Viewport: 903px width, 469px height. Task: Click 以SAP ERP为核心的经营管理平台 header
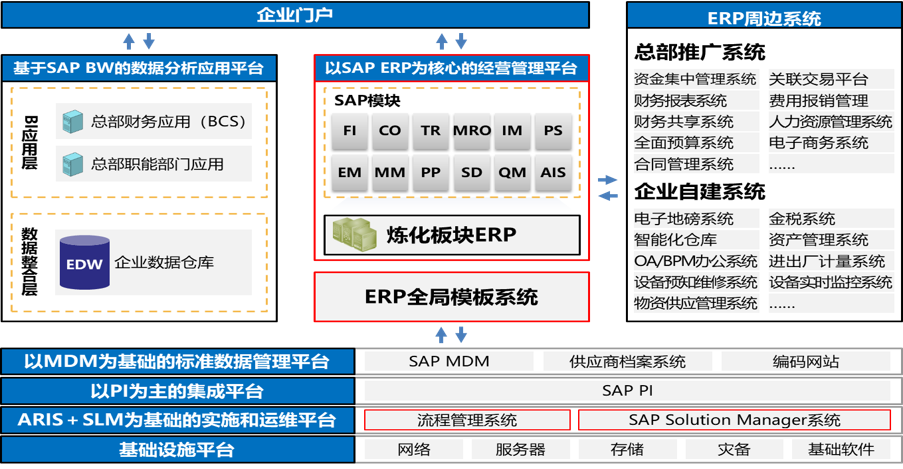click(x=452, y=68)
